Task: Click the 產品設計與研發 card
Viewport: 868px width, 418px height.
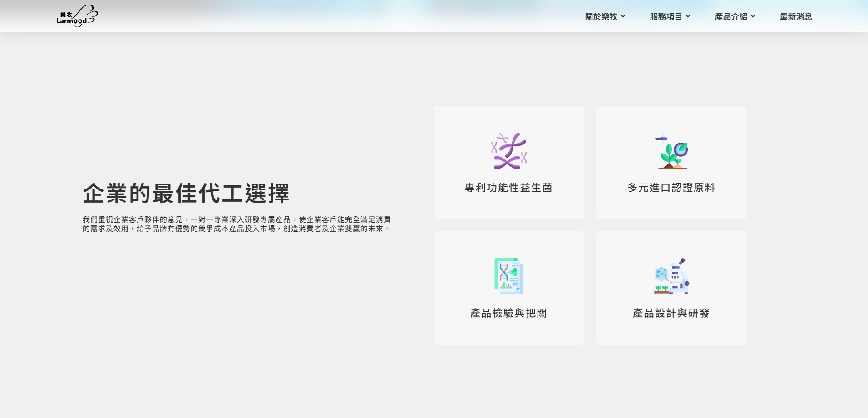Action: 672,288
